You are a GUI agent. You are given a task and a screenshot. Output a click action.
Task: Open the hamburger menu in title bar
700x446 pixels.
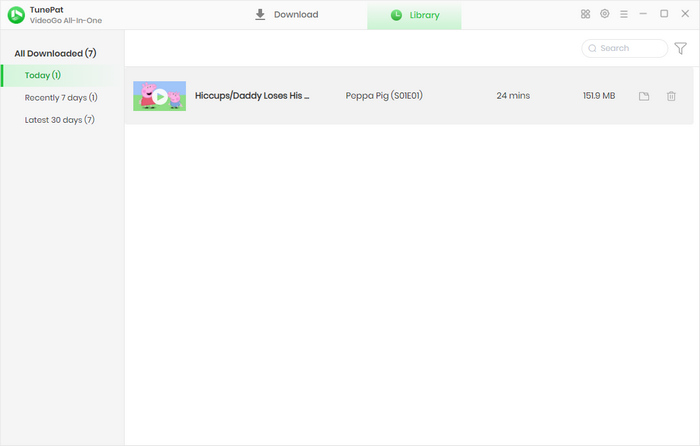(624, 14)
